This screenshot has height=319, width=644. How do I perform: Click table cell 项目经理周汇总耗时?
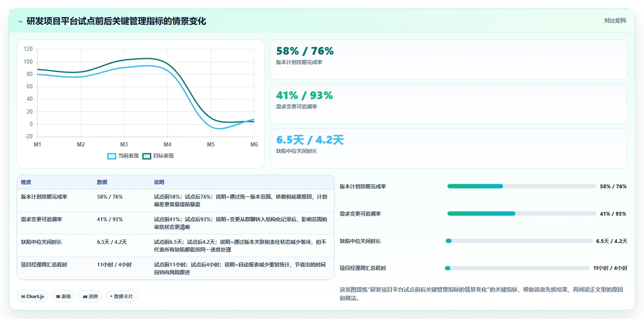pyautogui.click(x=44, y=265)
